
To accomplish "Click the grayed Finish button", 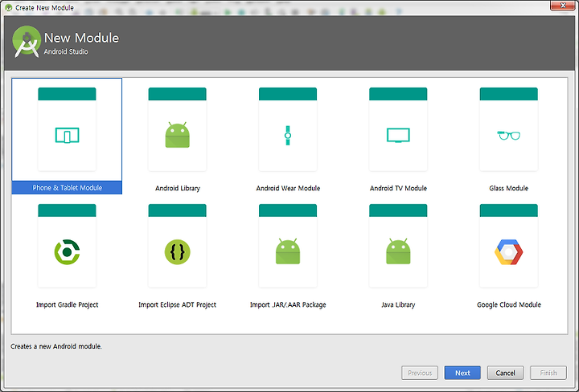I will click(x=548, y=373).
